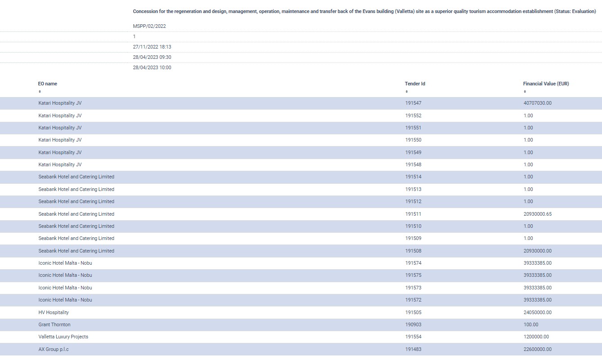Select the HV Hospitality row name
The image size is (602, 364).
[x=54, y=312]
